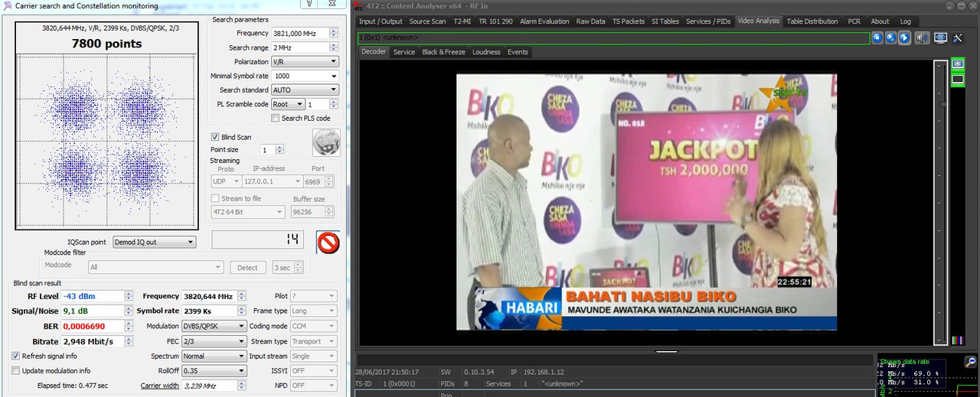Click the round globe cat icon
The height and width of the screenshot is (397, 980).
point(326,142)
